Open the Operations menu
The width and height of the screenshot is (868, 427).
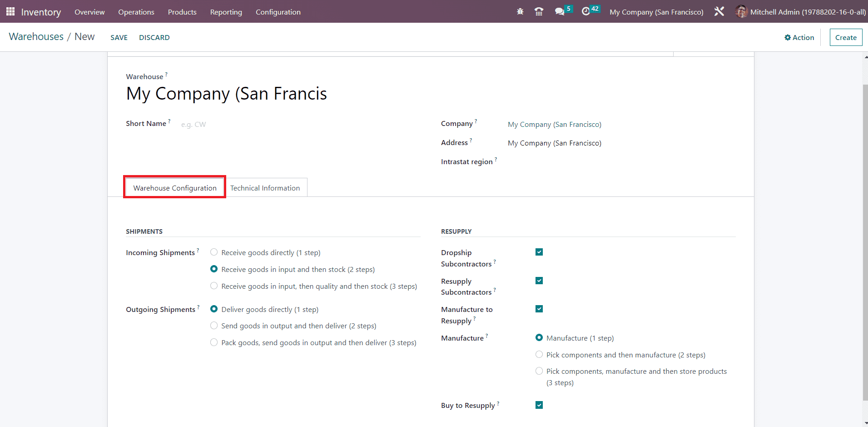[x=136, y=12]
